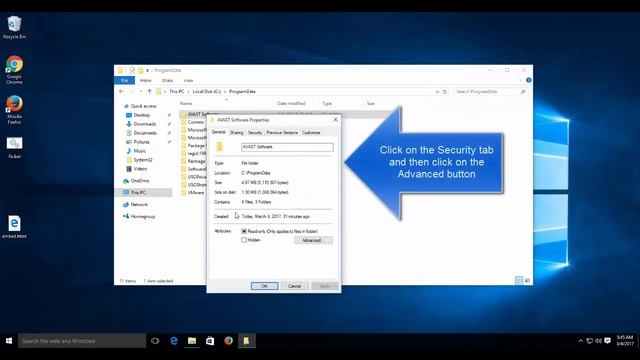Screen dimensions: 640x360
Task: Open Task View on the taskbar
Action: (x=155, y=340)
